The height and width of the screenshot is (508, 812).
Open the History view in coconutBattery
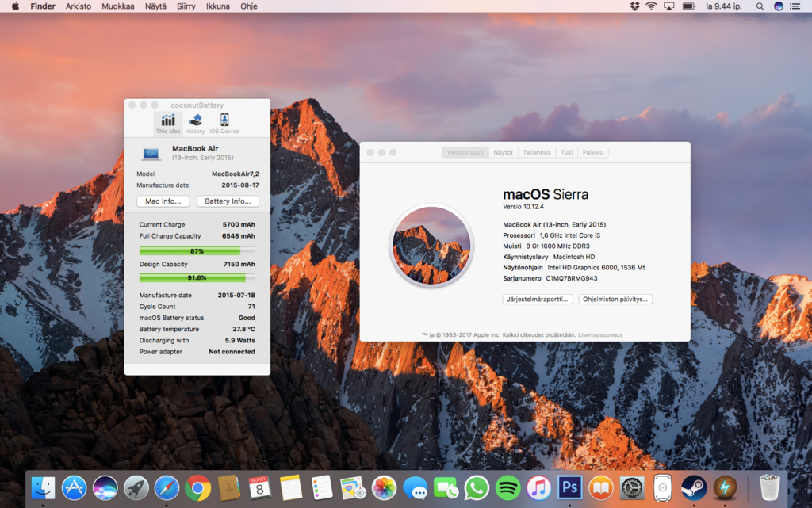pos(195,124)
